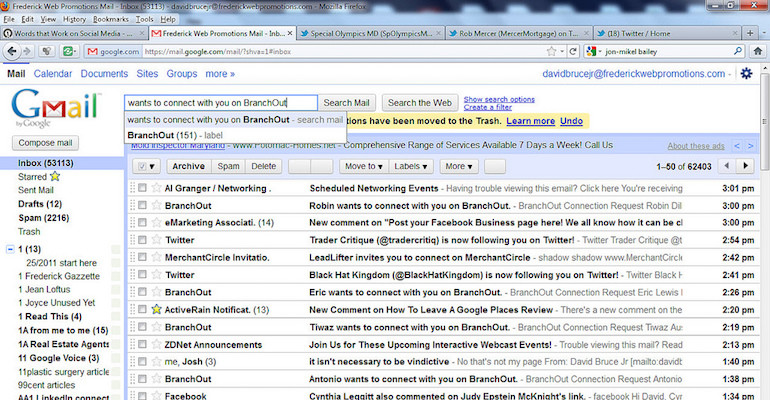Click the Compose mail button

[46, 143]
